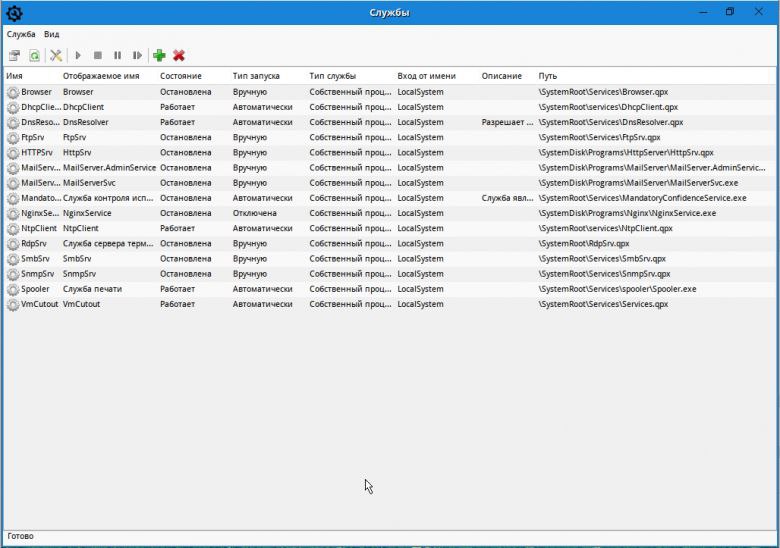Screen dimensions: 780x548
Task: Refresh the services list via toolbar icon
Action: [x=34, y=55]
